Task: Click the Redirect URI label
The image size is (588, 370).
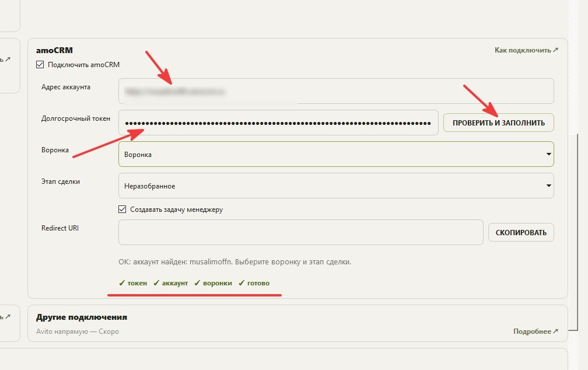Action: click(60, 228)
